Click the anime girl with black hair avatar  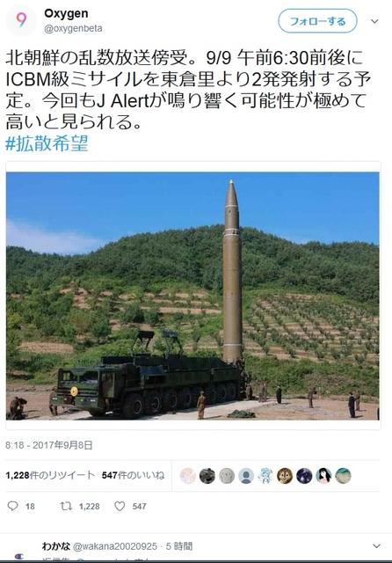pyautogui.click(x=323, y=476)
